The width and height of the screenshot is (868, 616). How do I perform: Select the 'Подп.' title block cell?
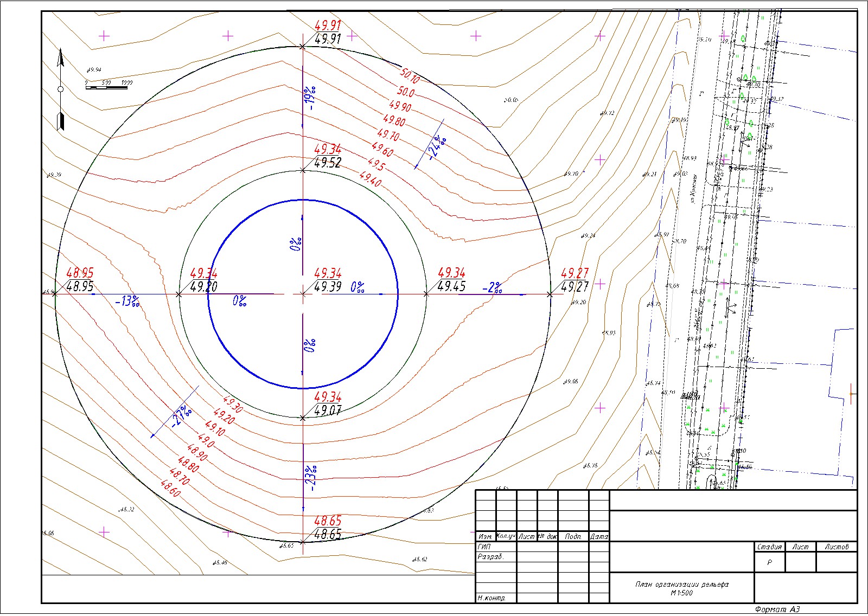coord(573,536)
